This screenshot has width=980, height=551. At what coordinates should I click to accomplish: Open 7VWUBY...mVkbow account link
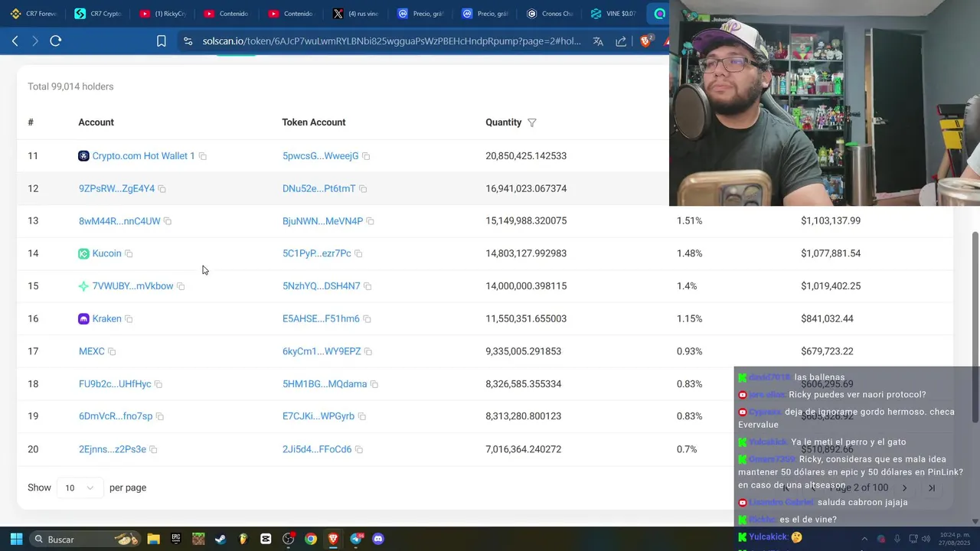point(132,286)
